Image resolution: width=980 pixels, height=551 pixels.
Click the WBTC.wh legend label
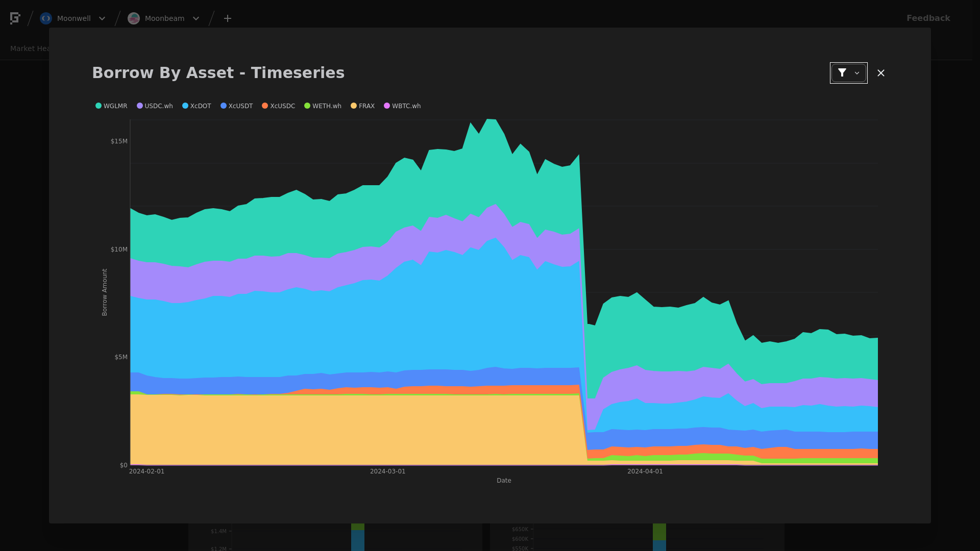click(x=406, y=106)
